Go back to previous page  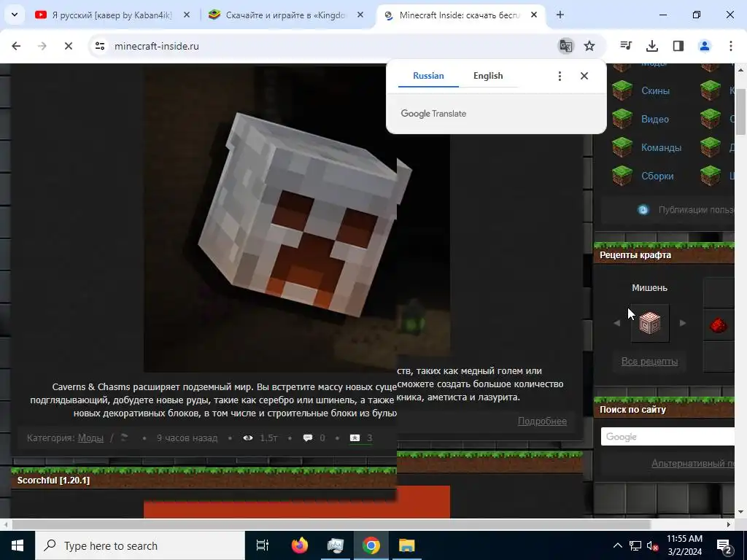click(16, 46)
